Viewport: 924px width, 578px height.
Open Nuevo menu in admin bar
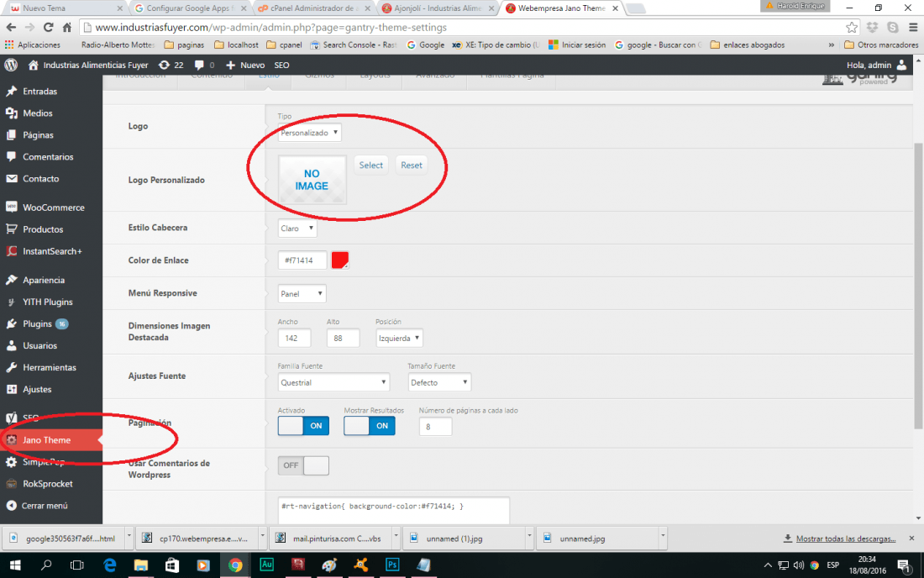click(246, 65)
